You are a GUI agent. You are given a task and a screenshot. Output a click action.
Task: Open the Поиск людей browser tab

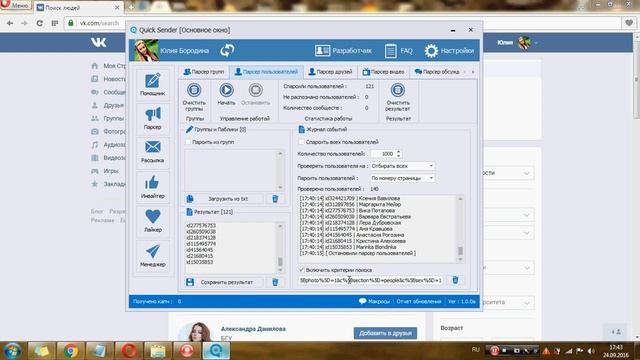(x=78, y=7)
